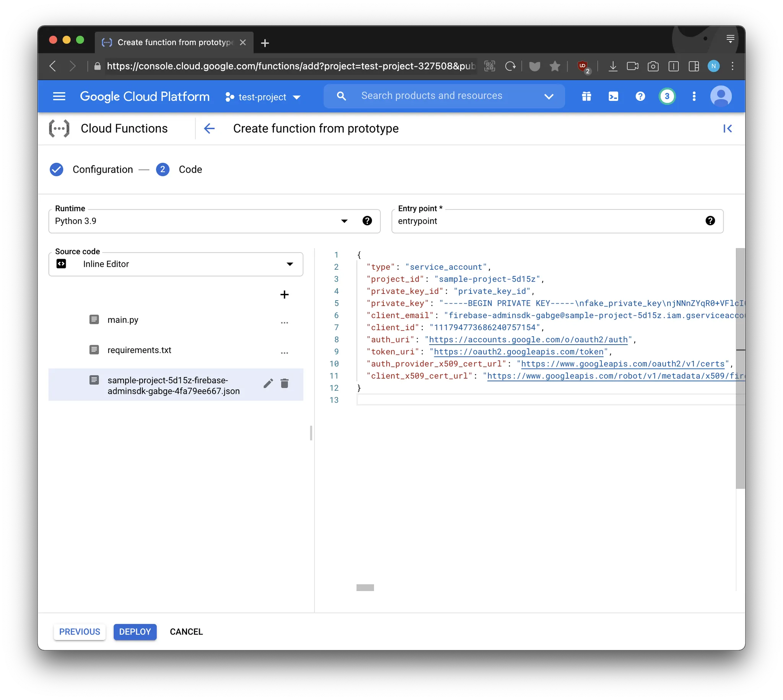Viewport: 783px width, 700px height.
Task: Click the DEPLOY button
Action: [x=135, y=632]
